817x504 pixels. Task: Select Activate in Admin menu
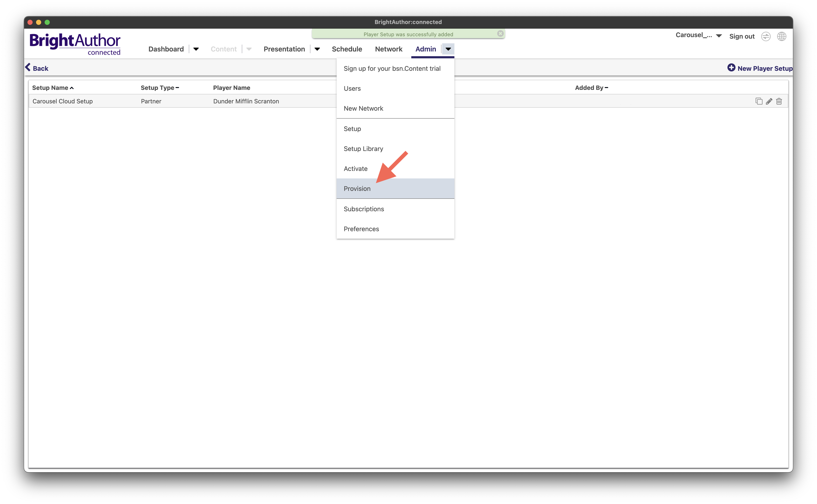395,169
